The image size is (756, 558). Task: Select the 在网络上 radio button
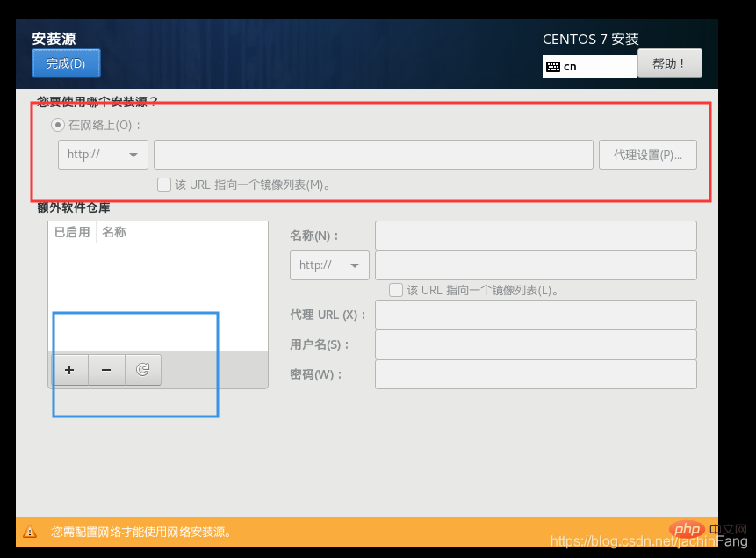(58, 125)
